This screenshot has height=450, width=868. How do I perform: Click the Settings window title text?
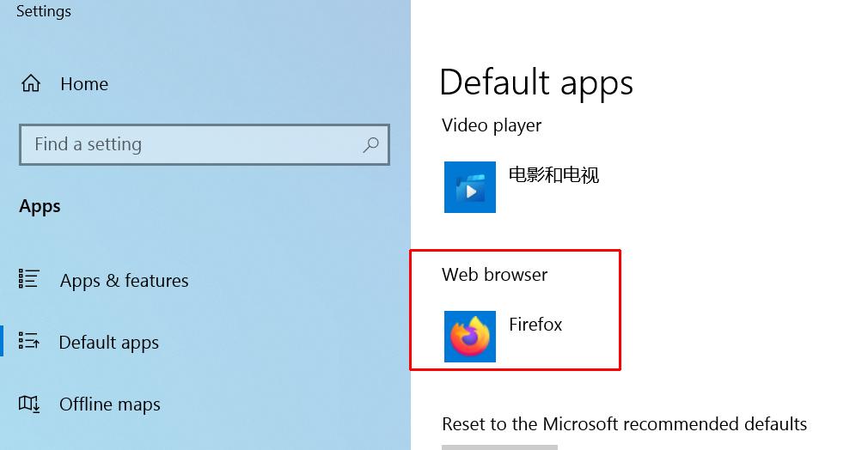click(x=44, y=11)
